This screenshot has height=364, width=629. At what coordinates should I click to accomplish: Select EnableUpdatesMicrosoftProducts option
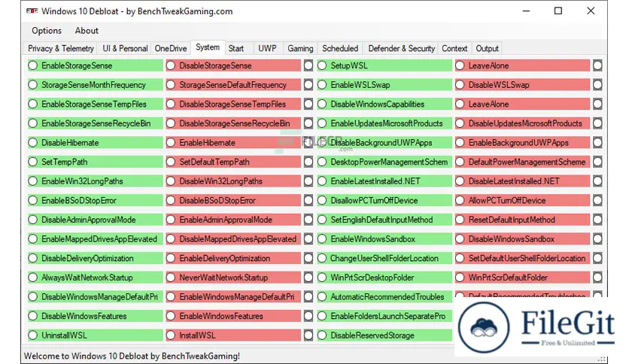tap(384, 123)
